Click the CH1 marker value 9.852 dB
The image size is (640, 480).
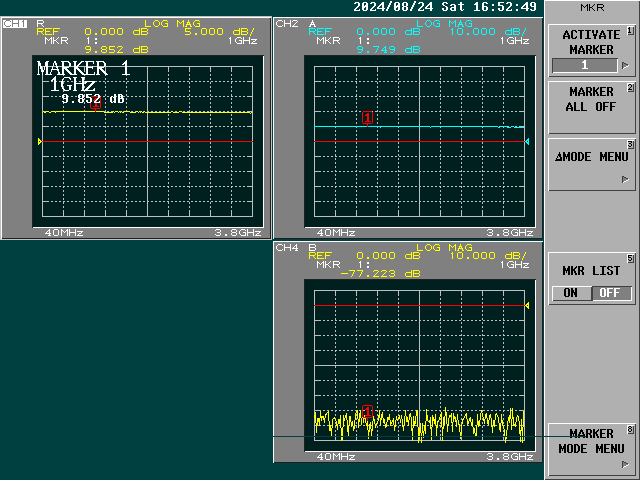116,50
